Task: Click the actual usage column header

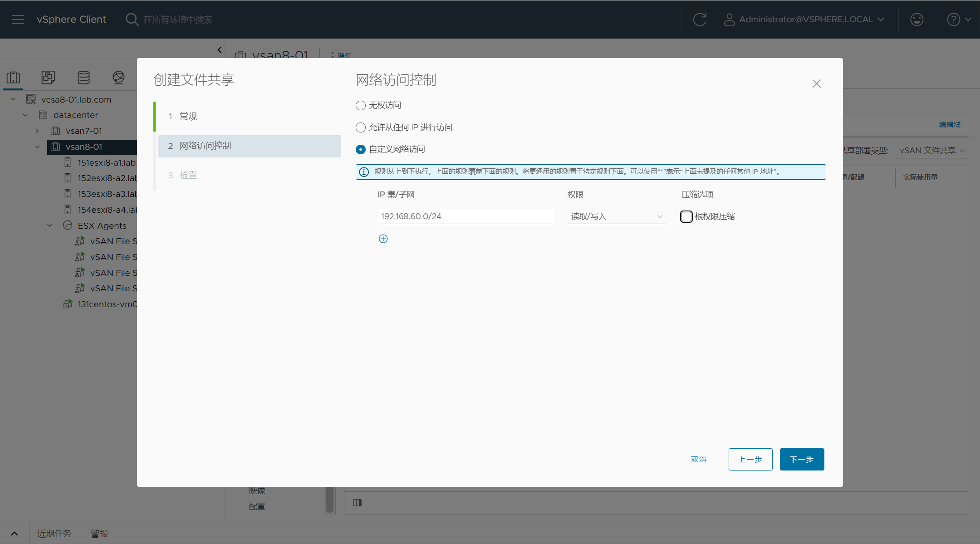Action: pyautogui.click(x=920, y=177)
